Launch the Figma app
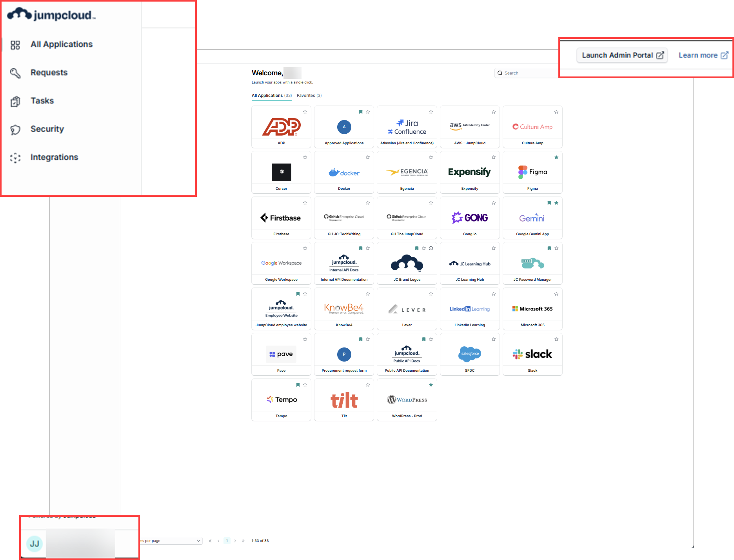734x560 pixels. [x=532, y=172]
